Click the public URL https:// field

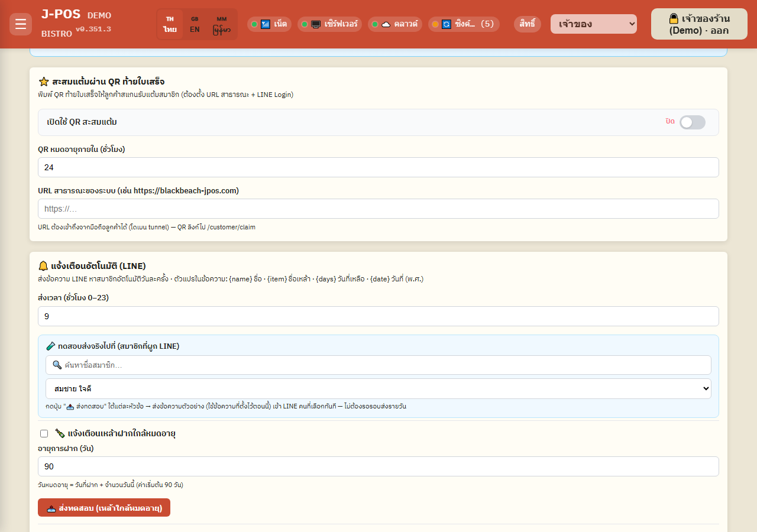378,209
